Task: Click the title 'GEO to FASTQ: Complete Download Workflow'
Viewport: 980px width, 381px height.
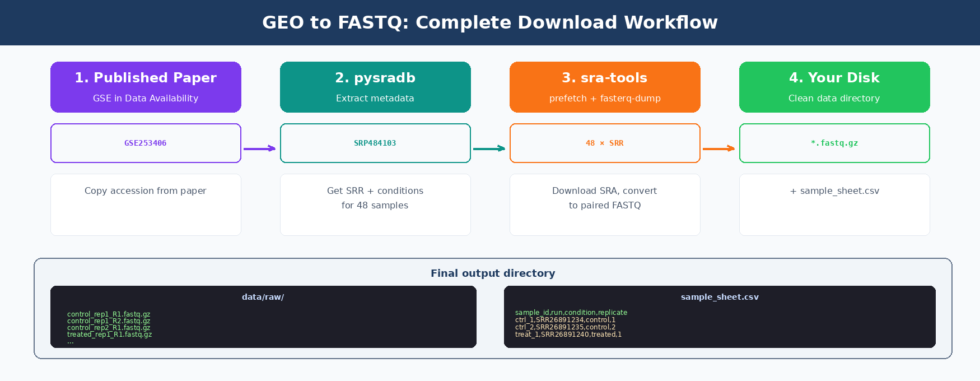Action: 490,22
